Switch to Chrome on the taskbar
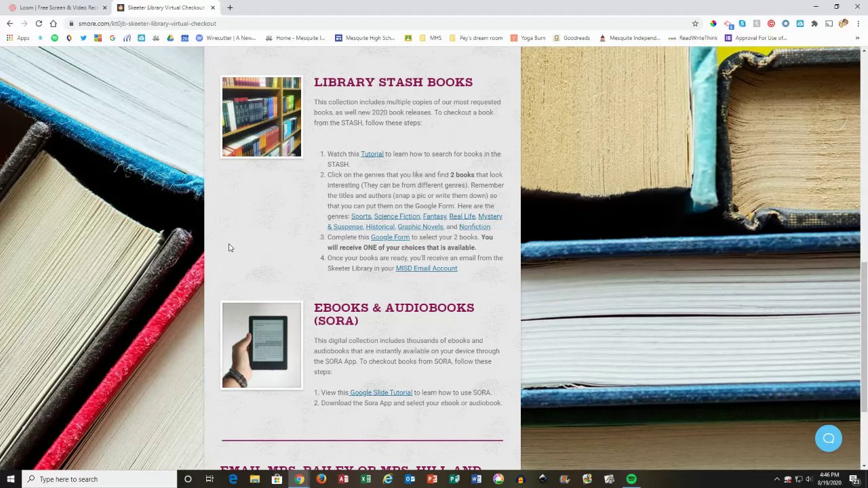 pos(299,479)
